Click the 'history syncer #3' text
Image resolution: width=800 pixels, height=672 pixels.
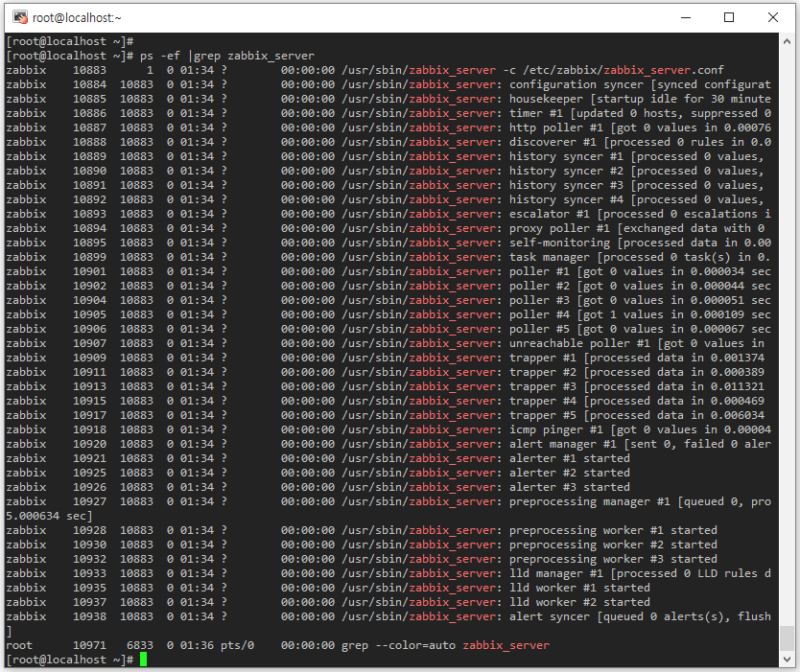tap(566, 185)
